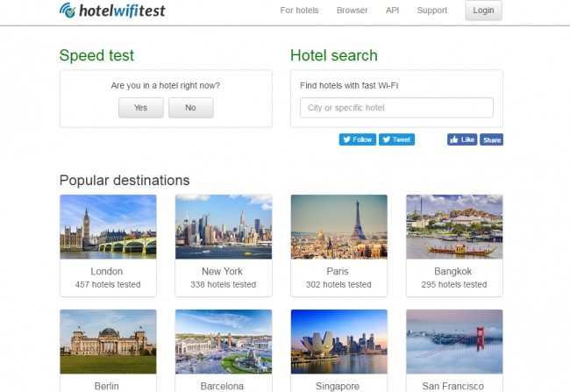Open the Paris Eiffel Tower thumbnail

point(338,227)
